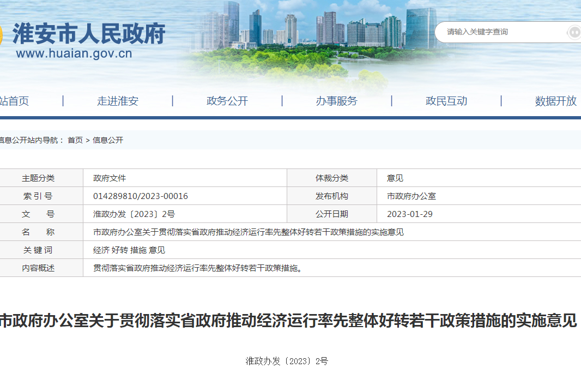Screen dimensions: 581x392
Task: Go to the 政务公开 section
Action: 227,101
